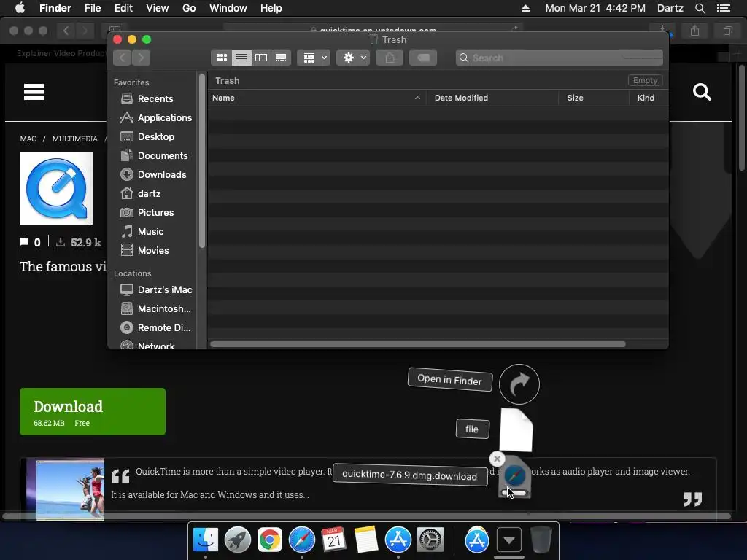The height and width of the screenshot is (560, 747).
Task: Select Remote Disc in Locations
Action: coord(155,327)
